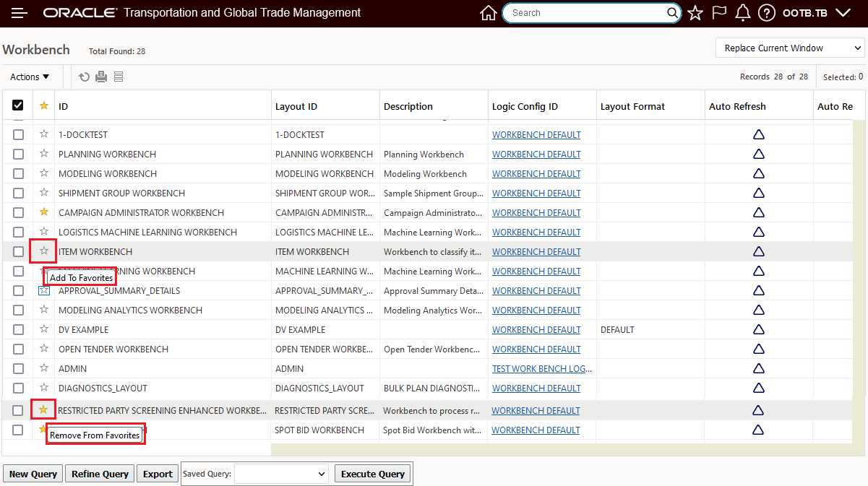
Task: Star ITEM WORKBENCH to add favorite
Action: point(43,251)
